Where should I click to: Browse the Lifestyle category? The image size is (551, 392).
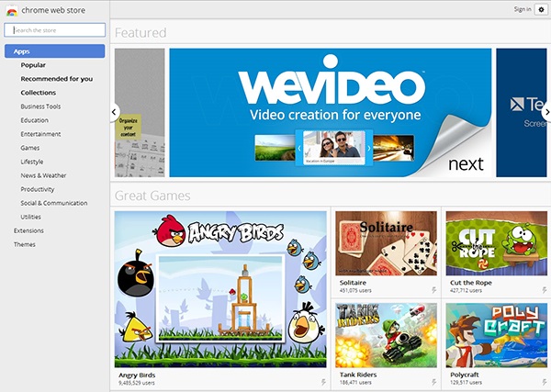31,162
